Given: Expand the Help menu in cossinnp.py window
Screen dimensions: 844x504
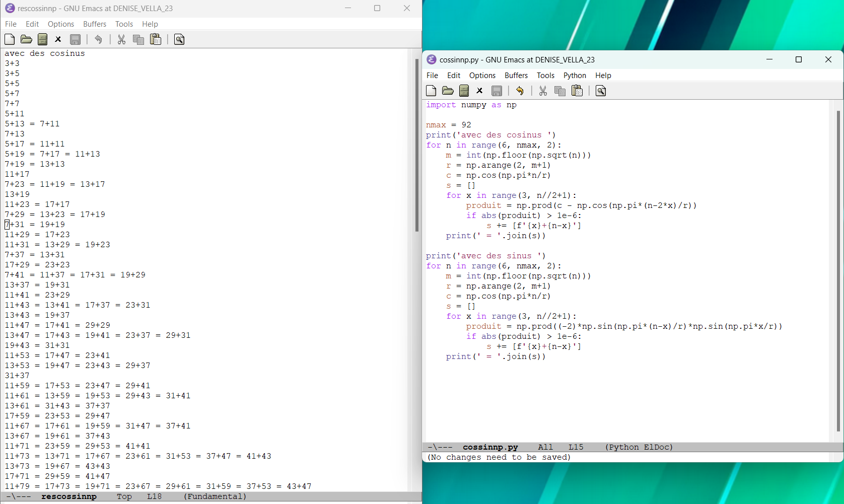Looking at the screenshot, I should point(603,76).
